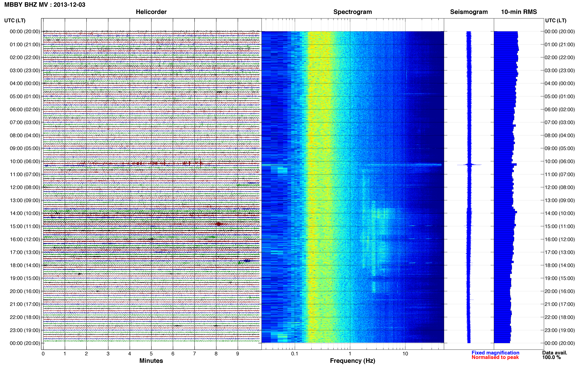Click left time label '12:00 (08:00)'

click(25, 187)
